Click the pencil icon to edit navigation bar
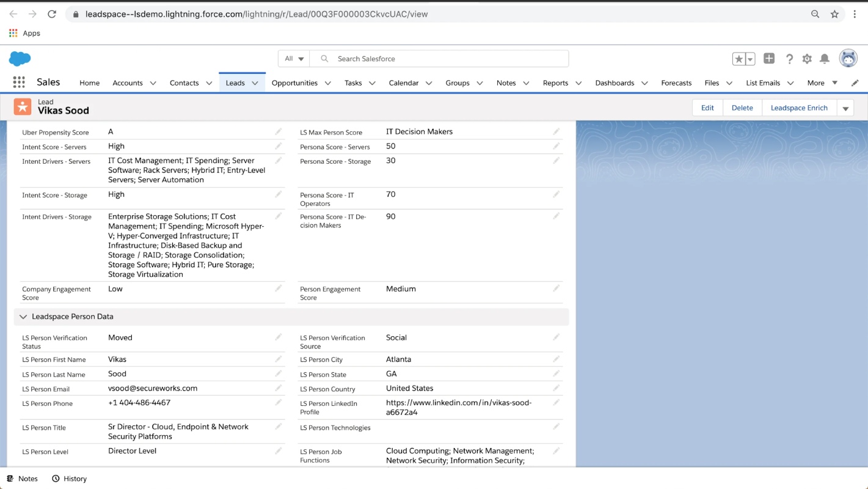Screen dimensions: 868x489 click(x=855, y=83)
